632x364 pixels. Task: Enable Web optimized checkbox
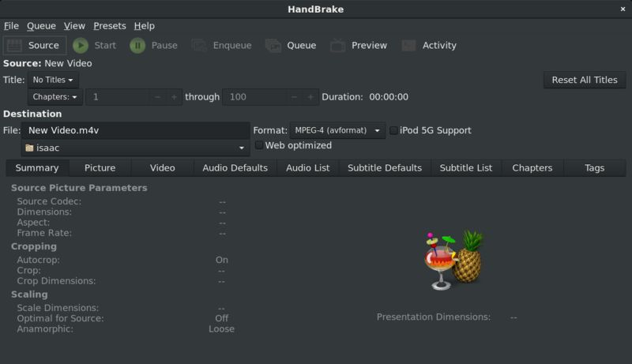[x=259, y=145]
